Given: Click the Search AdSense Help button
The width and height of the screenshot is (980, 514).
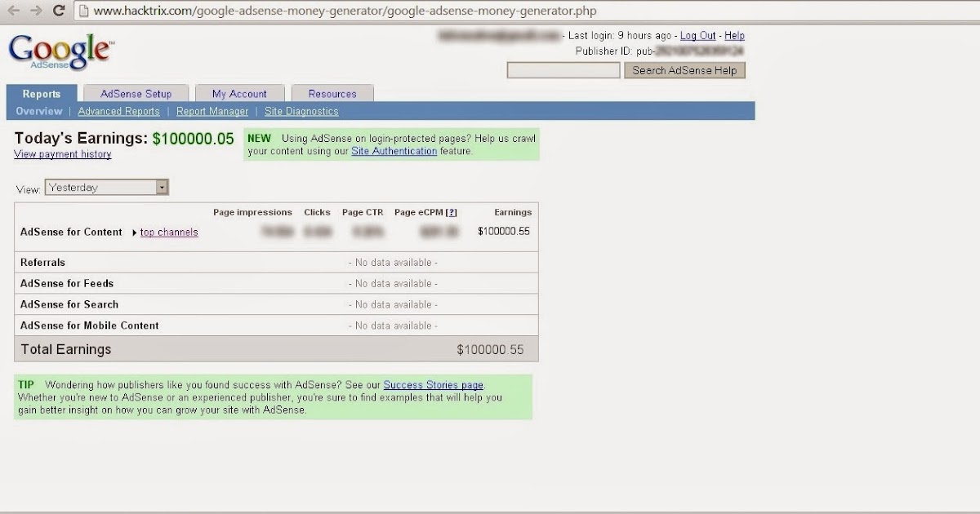Looking at the screenshot, I should coord(684,70).
